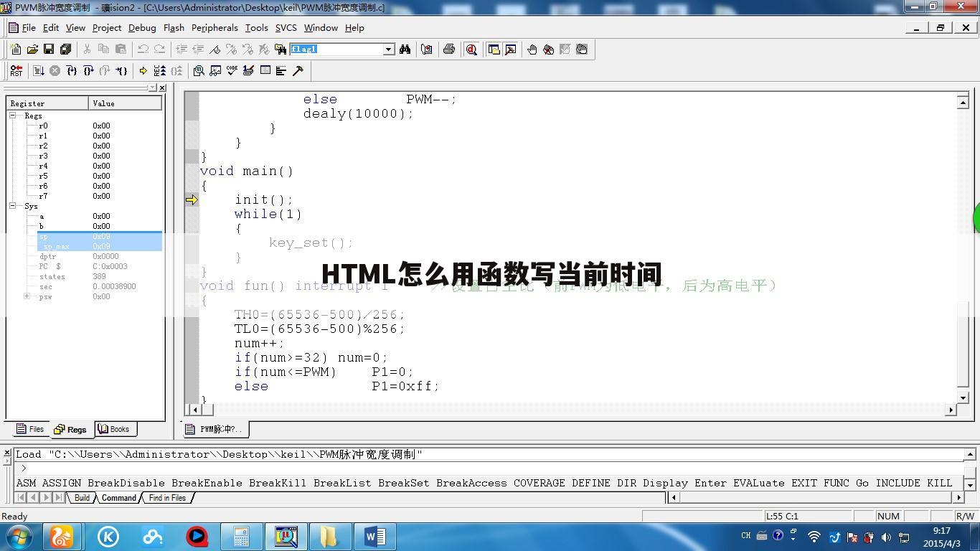Click the Show Next Statement arrow
Screen dimensions: 980x551
click(143, 70)
